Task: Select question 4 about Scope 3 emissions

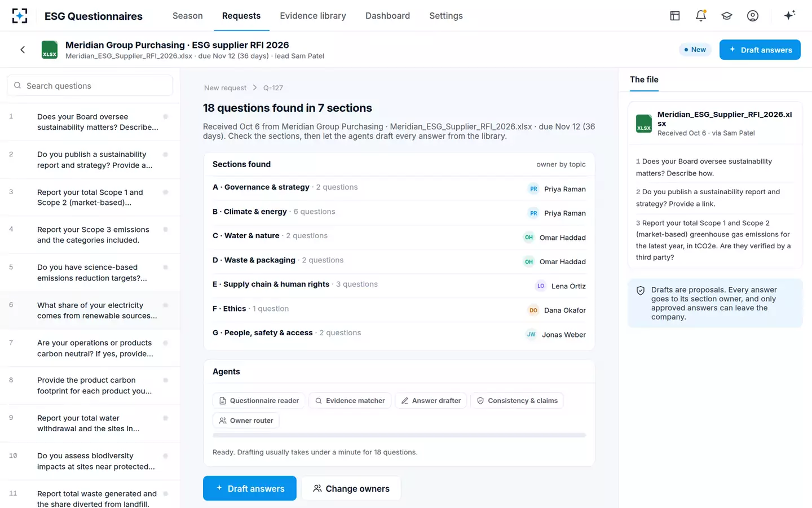Action: pyautogui.click(x=90, y=235)
